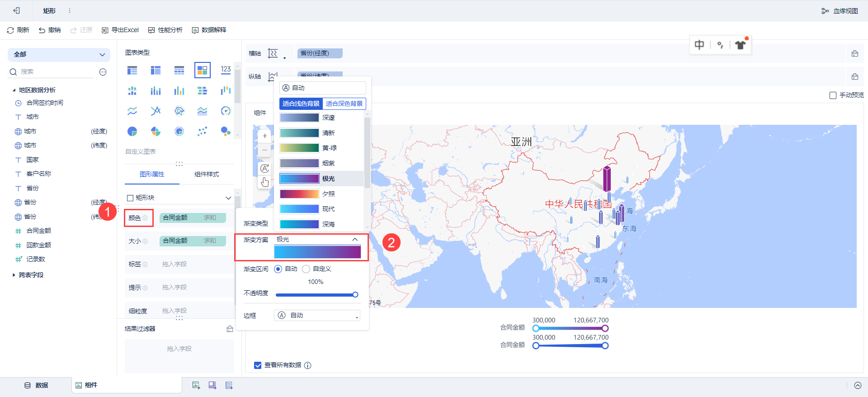The height and width of the screenshot is (397, 868).
Task: Uncheck 查看所有数据 checkbox
Action: pyautogui.click(x=258, y=365)
